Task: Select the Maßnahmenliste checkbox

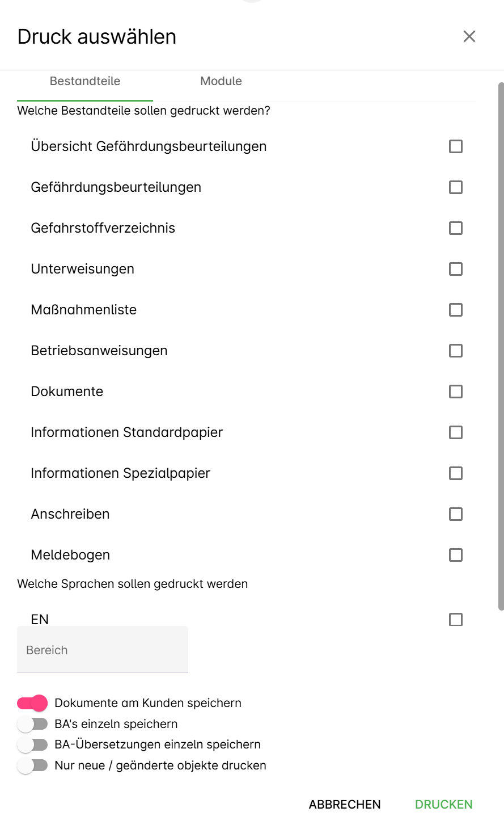Action: 455,310
